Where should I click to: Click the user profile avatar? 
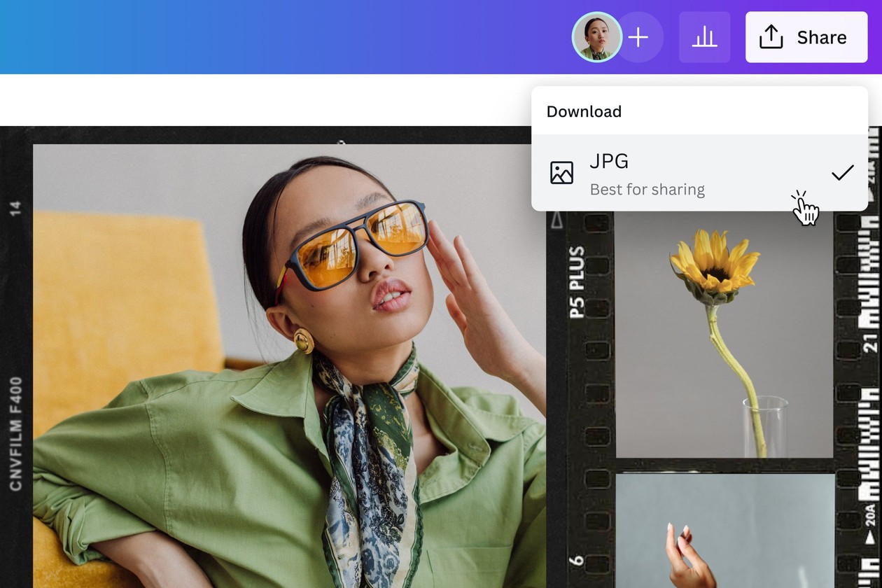596,37
